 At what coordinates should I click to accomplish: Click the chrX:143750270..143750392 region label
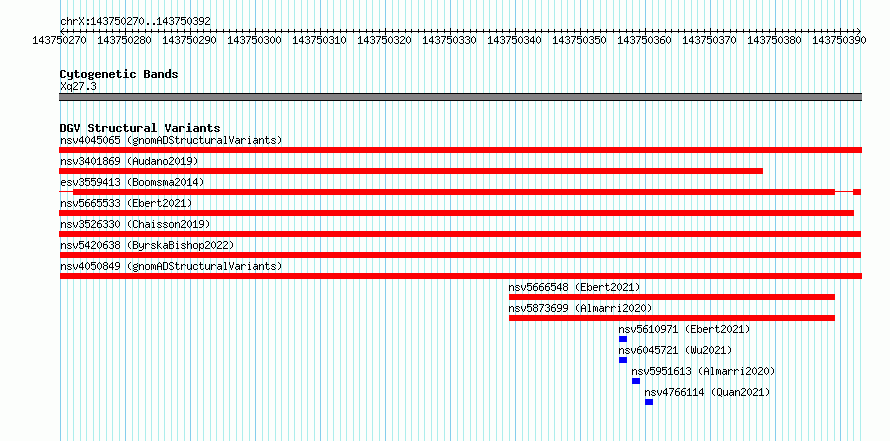tap(135, 21)
